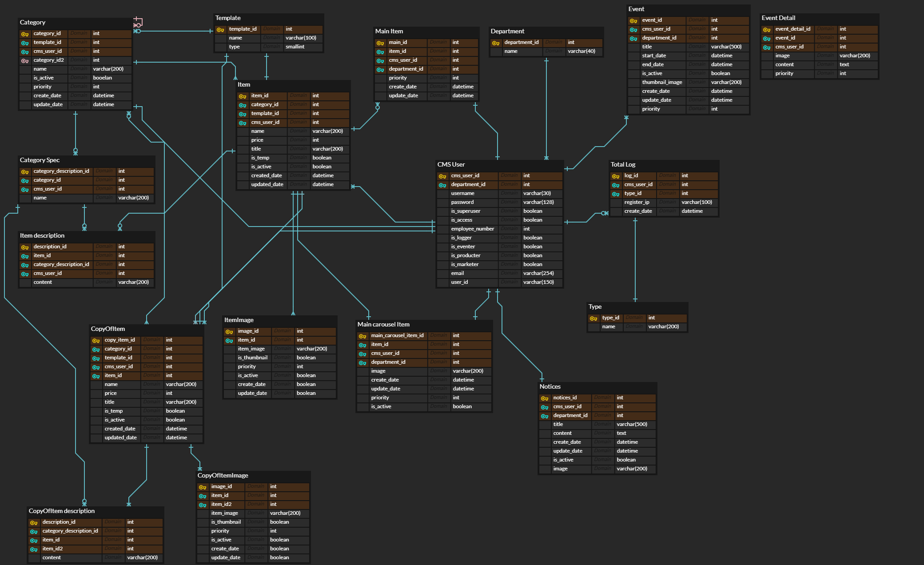Click the Domain cell for the department_id row in Department

(x=554, y=42)
